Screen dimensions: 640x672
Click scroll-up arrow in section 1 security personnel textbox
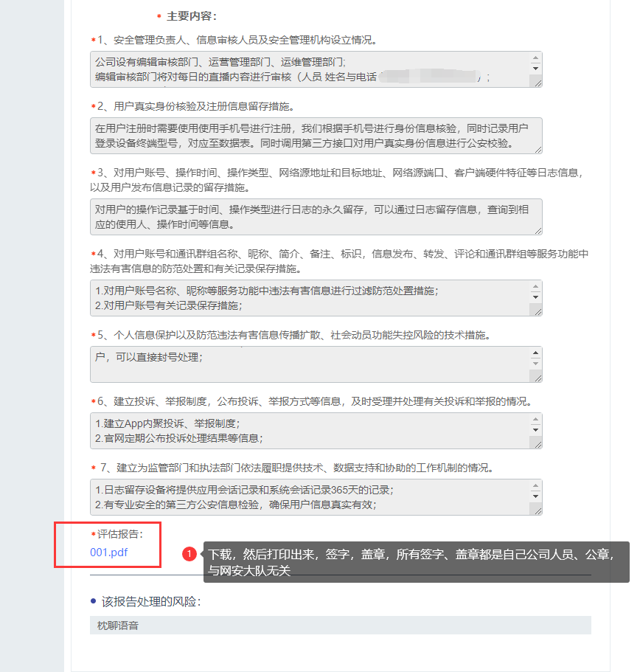[536, 58]
